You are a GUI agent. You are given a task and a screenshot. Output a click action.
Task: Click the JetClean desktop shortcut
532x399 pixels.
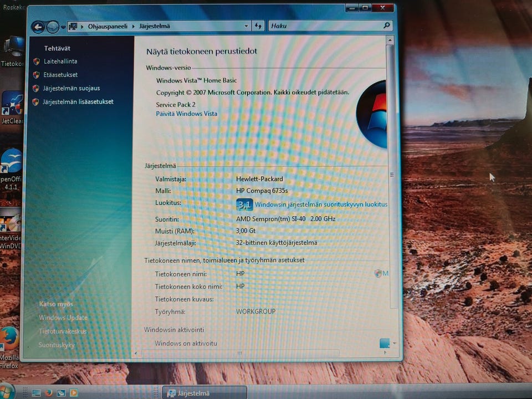pyautogui.click(x=12, y=108)
